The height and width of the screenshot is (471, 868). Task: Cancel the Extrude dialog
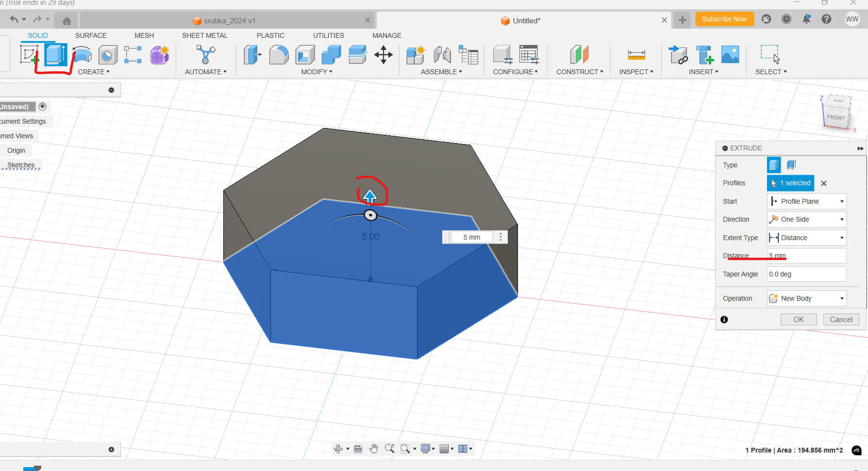[841, 320]
